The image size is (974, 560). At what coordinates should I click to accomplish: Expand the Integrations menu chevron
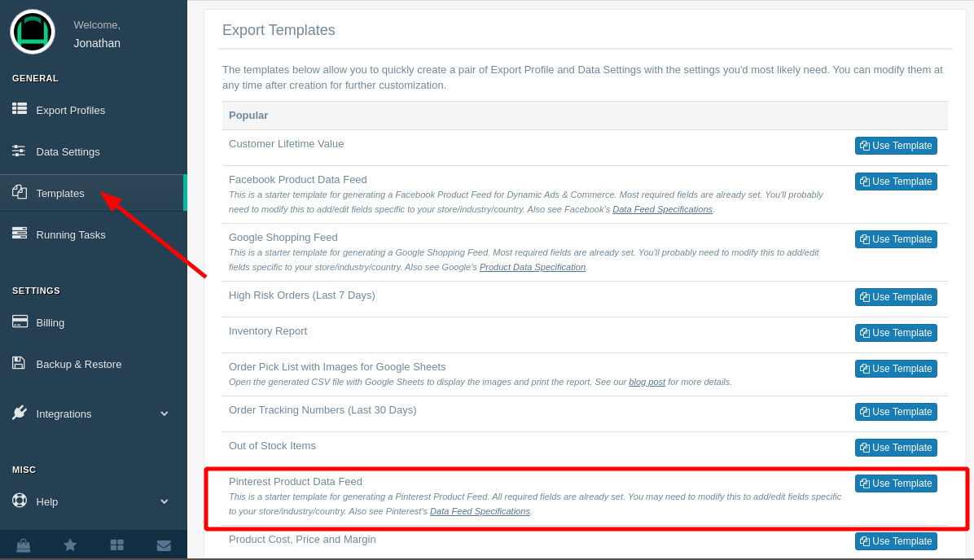pos(164,413)
